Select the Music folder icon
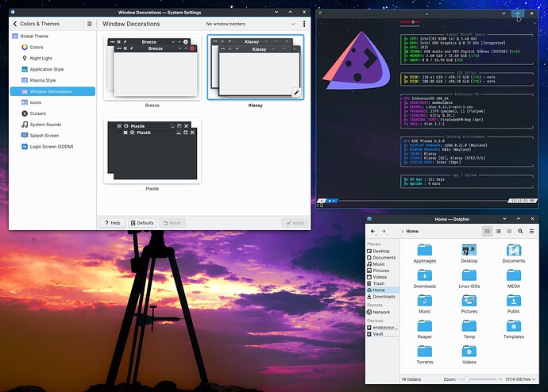This screenshot has height=392, width=548. click(x=425, y=304)
